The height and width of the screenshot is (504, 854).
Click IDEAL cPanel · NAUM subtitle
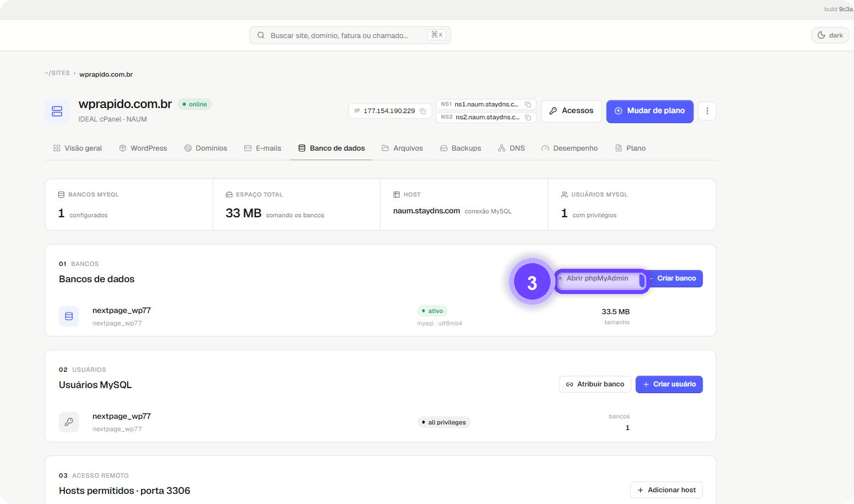113,119
